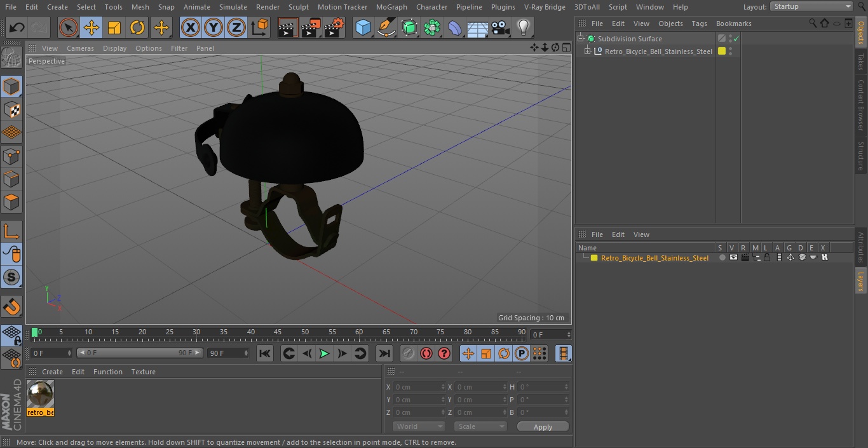The image size is (868, 448).
Task: Switch to the Content Browser tab
Action: [861, 105]
